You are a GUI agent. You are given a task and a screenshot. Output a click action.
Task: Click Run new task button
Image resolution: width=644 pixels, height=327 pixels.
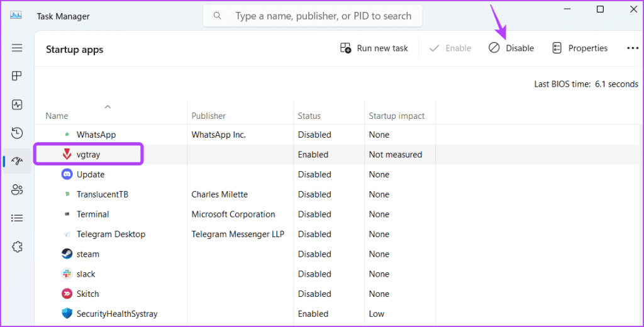tap(374, 48)
